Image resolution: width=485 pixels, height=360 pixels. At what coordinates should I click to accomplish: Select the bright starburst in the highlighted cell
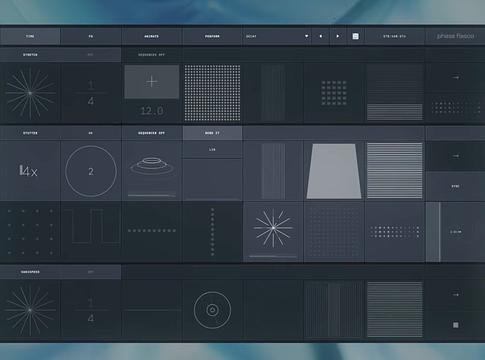click(273, 228)
